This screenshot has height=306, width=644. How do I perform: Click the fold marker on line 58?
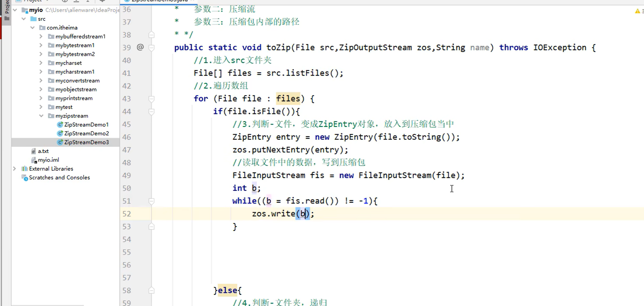pos(152,291)
